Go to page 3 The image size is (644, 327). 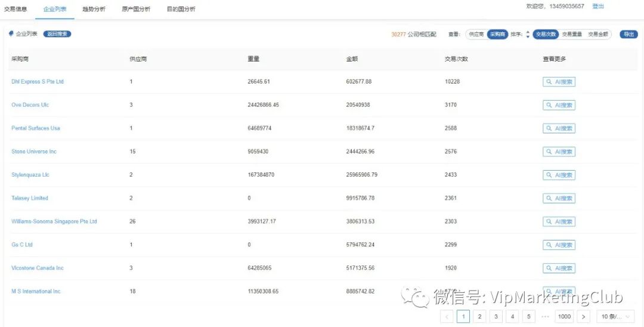[x=496, y=316]
